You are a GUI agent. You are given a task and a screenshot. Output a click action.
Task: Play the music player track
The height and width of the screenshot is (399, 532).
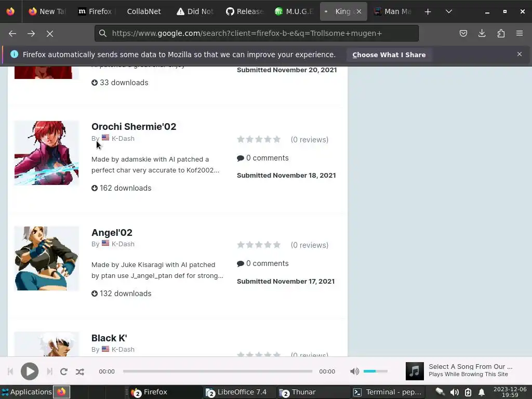pyautogui.click(x=30, y=371)
